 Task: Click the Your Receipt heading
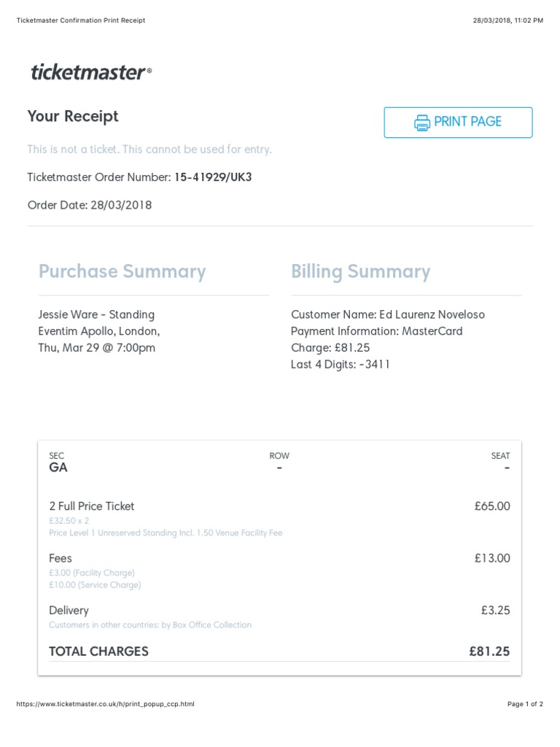pyautogui.click(x=73, y=116)
